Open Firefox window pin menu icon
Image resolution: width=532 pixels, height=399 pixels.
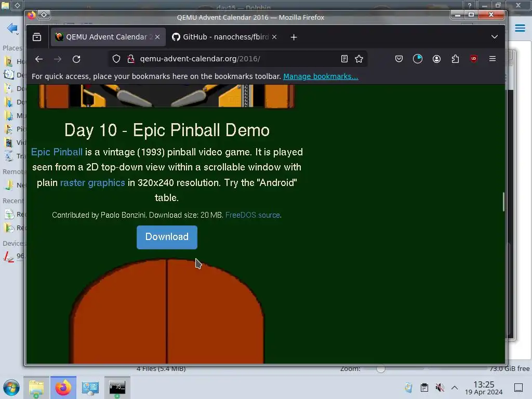pyautogui.click(x=44, y=15)
